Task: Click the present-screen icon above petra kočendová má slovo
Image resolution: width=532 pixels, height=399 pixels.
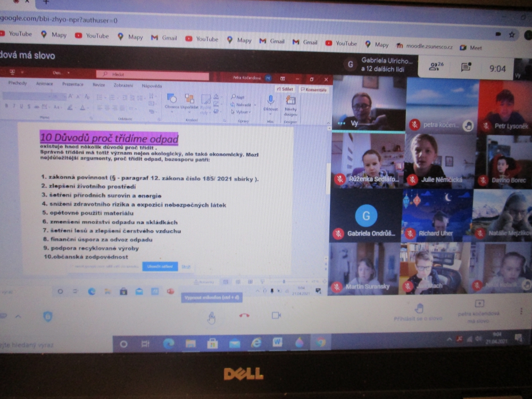Action: coord(479,303)
